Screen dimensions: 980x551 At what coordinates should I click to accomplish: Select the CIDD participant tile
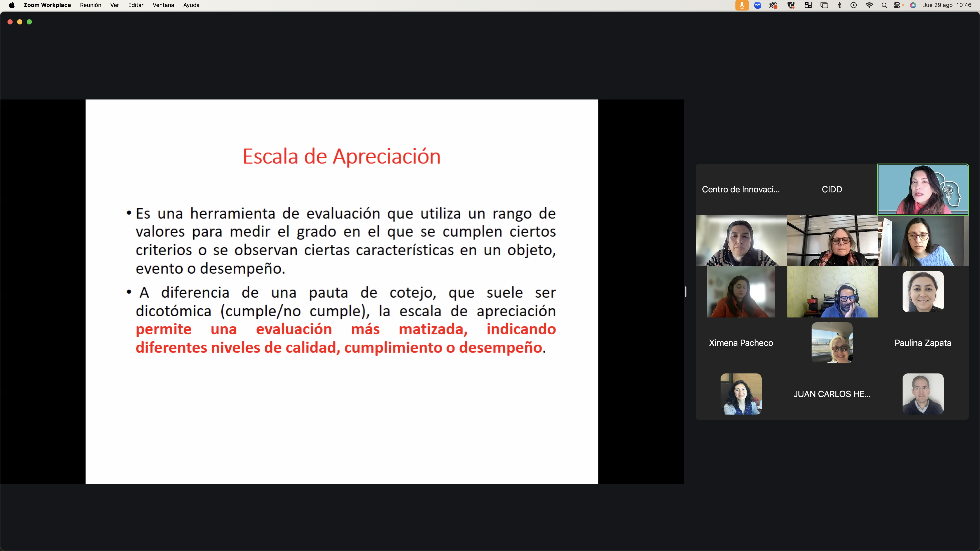pos(832,189)
